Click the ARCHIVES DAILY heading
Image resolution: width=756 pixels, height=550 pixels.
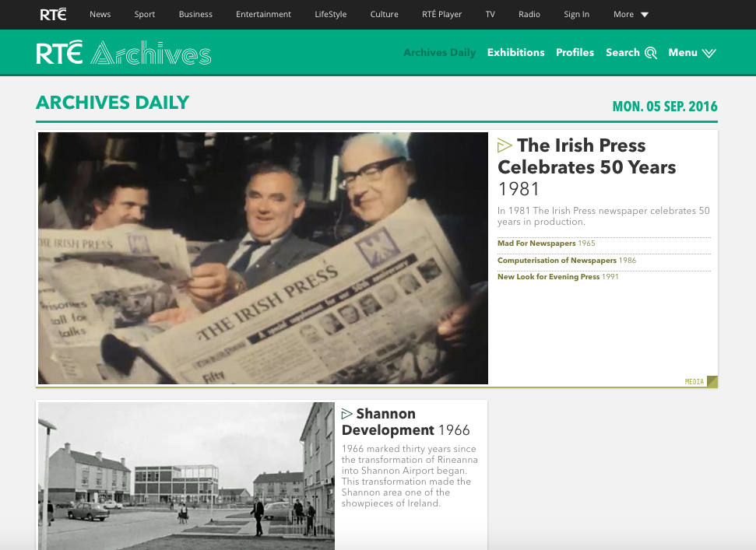112,103
